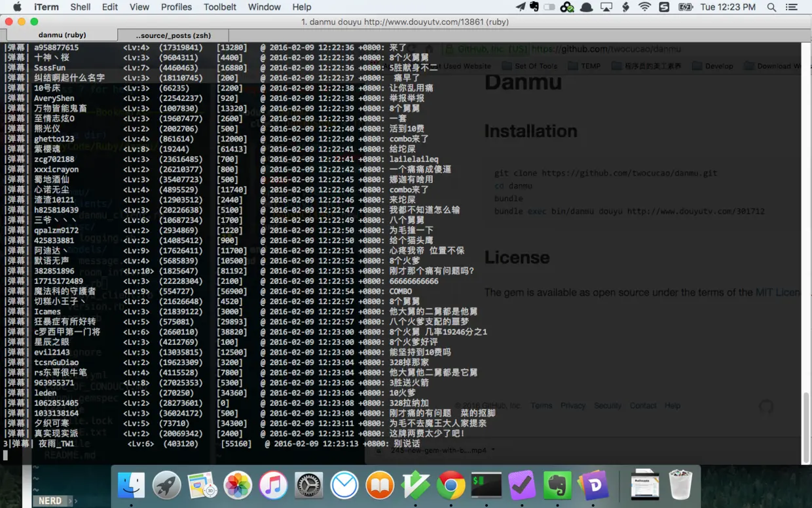Screen dimensions: 812x508
Task: Open iBooks orange book icon
Action: (x=380, y=486)
